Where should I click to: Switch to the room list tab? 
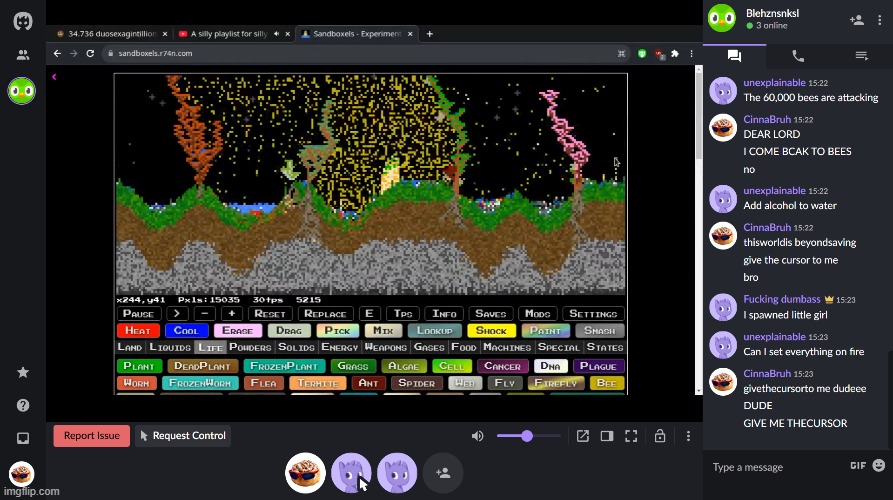862,56
